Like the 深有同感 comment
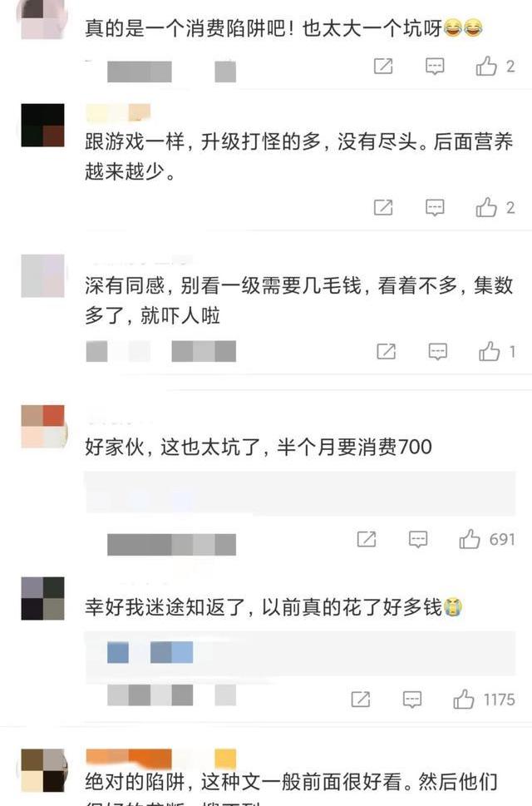Image resolution: width=532 pixels, height=806 pixels. click(x=489, y=352)
